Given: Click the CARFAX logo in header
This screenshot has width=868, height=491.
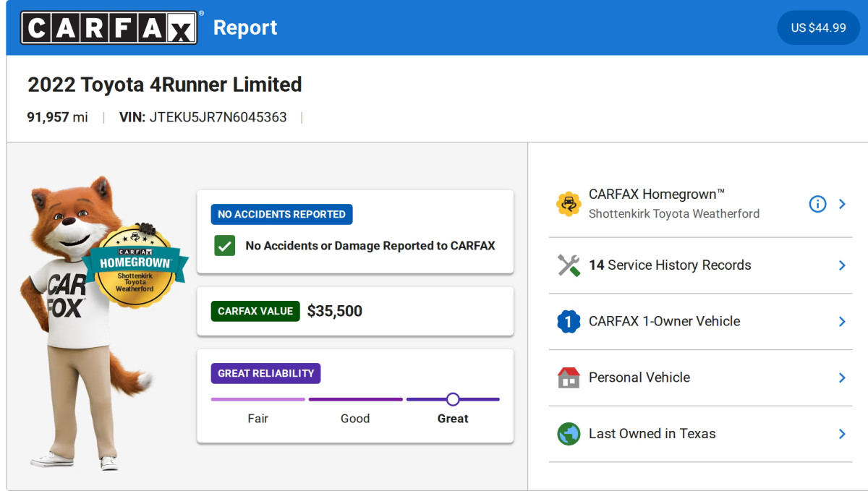Looking at the screenshot, I should (109, 27).
